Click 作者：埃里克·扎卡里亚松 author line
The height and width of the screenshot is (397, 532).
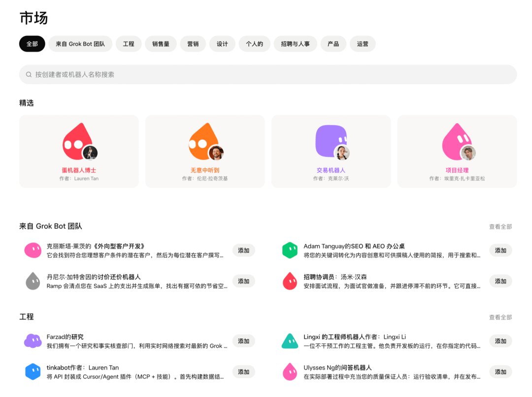[457, 179]
